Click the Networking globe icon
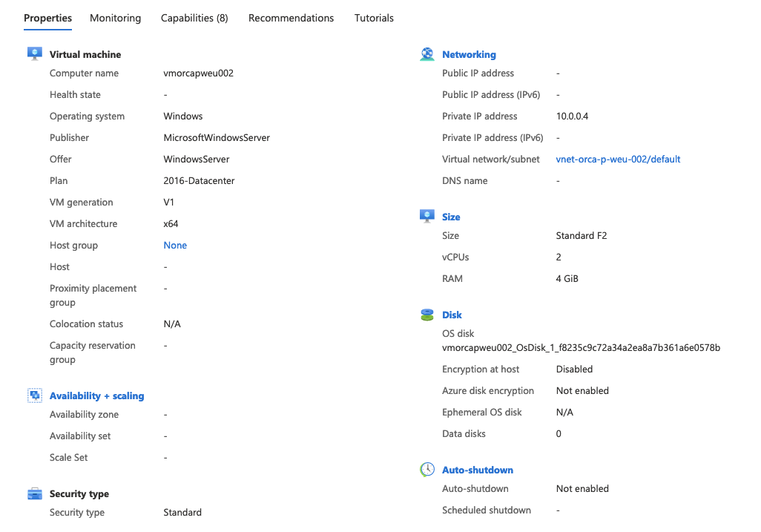Screen dimensions: 761x532 click(x=427, y=53)
